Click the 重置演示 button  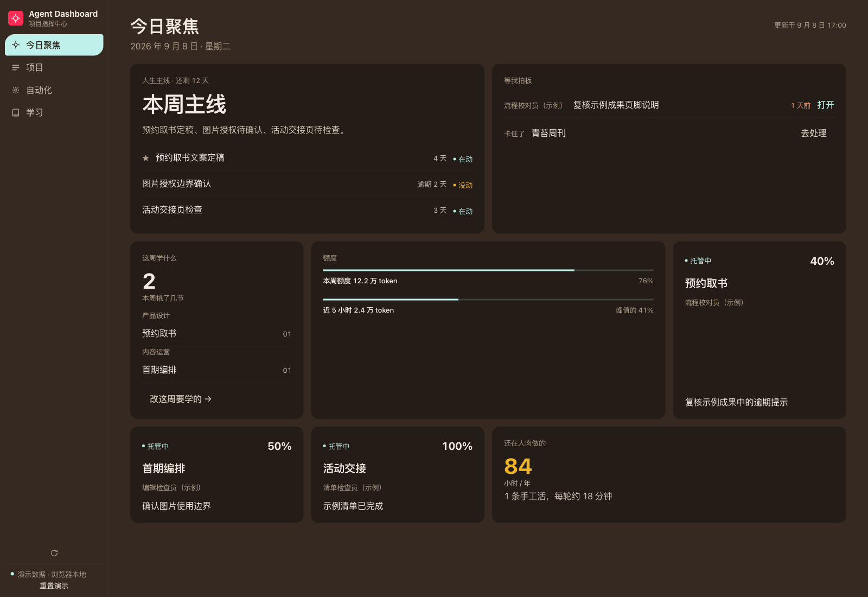54,586
